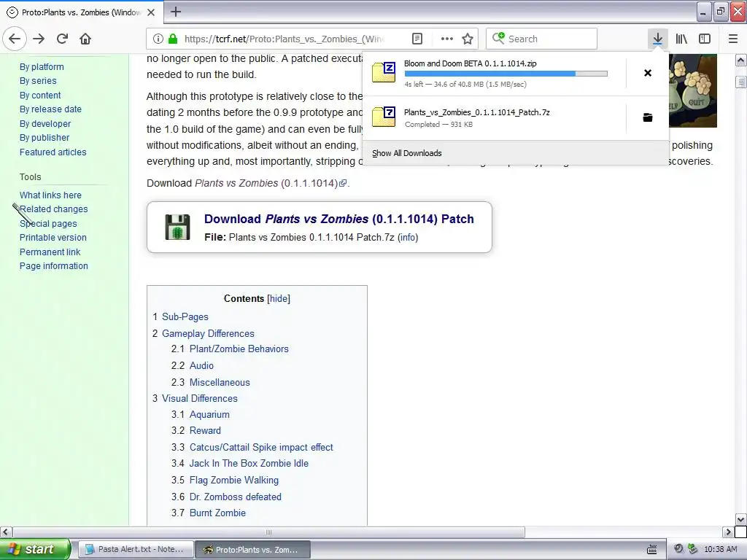
Task: Click the Plants_vs_Zombies Patch.7z file icon
Action: coord(384,117)
